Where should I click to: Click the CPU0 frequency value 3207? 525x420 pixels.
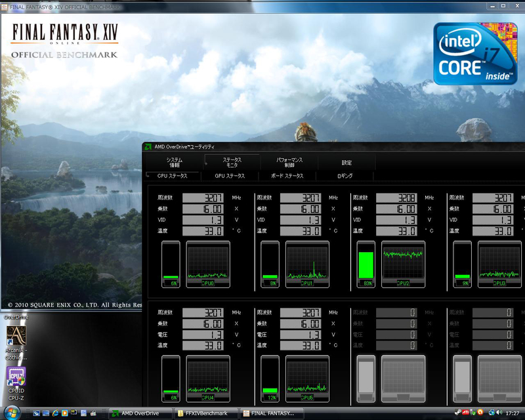point(203,198)
